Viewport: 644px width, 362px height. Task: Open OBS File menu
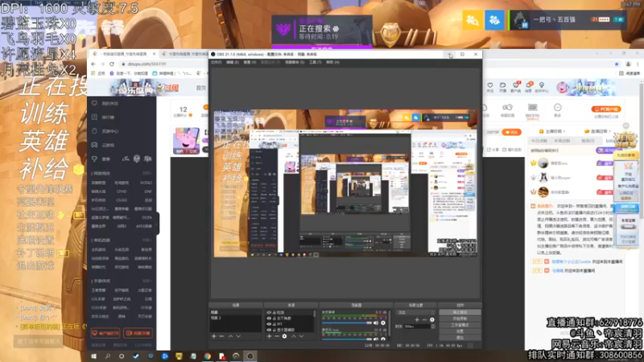[216, 63]
